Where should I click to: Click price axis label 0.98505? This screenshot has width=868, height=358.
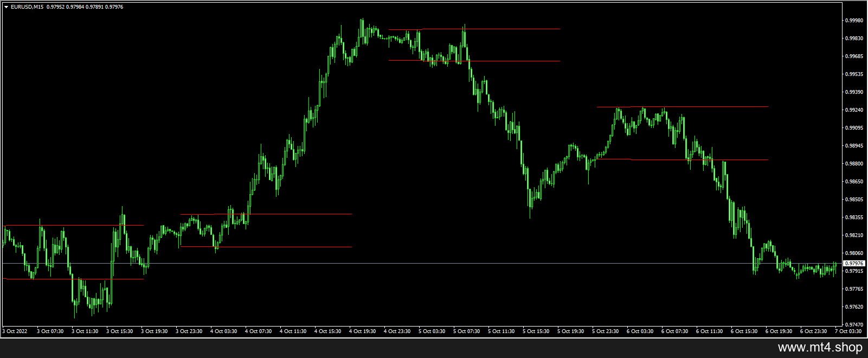click(854, 200)
